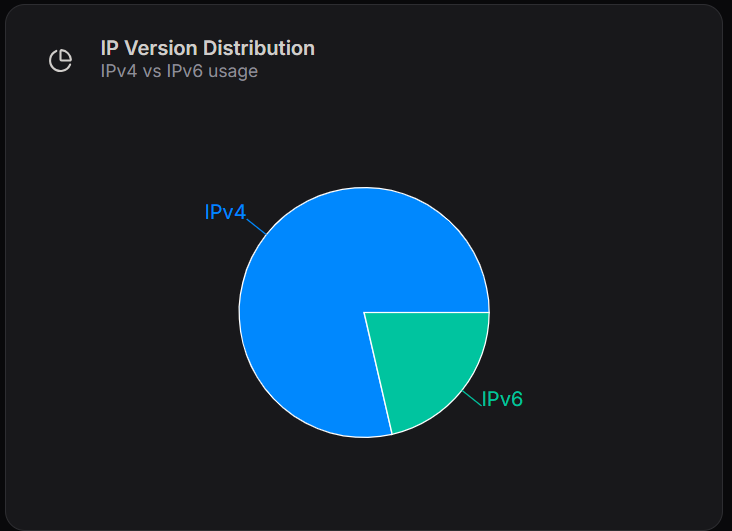Viewport: 732px width, 531px height.
Task: Click the word Version in the heading
Action: coord(161,48)
